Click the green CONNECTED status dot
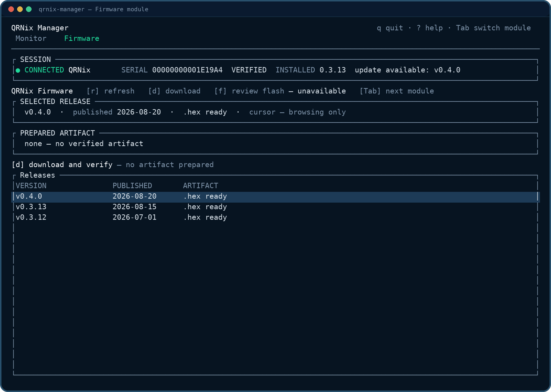Screen dimensions: 551x392 click(x=18, y=70)
